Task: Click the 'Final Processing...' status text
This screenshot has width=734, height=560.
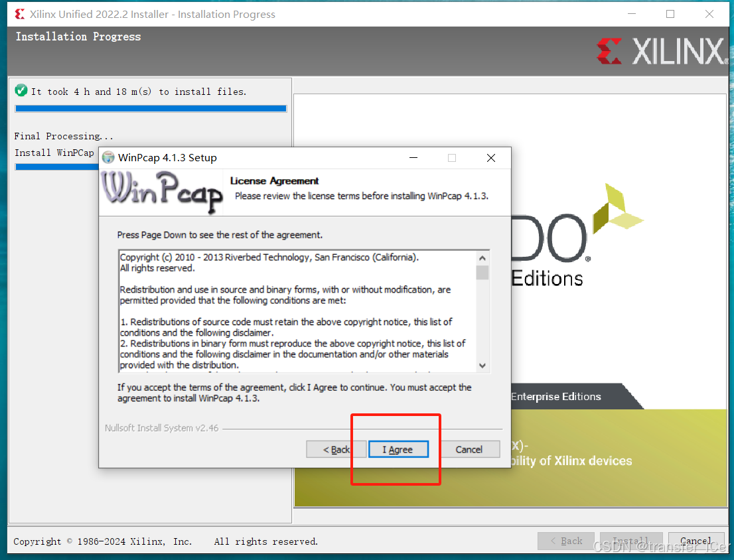Action: [64, 136]
